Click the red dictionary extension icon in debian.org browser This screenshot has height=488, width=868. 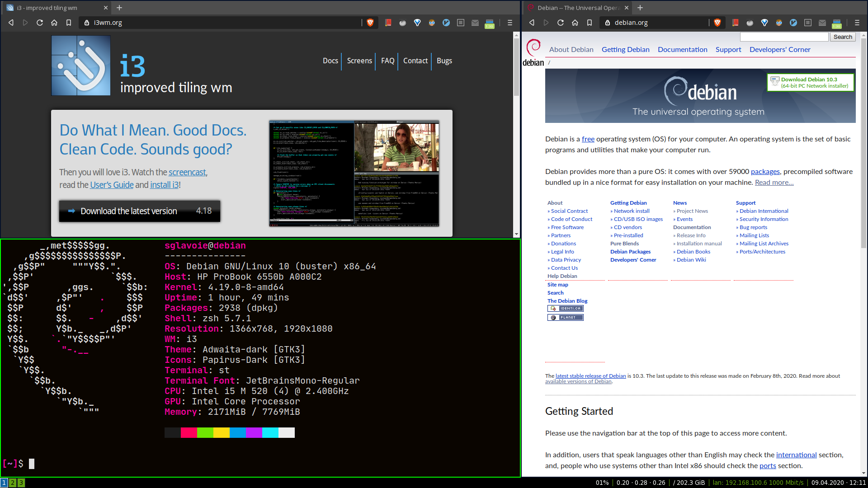point(735,23)
